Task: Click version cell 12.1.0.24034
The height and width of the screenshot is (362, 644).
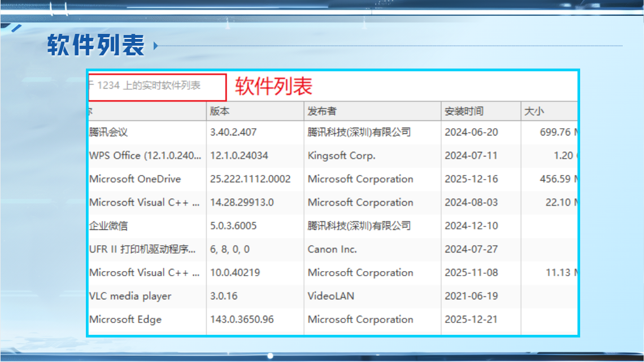Action: point(239,155)
